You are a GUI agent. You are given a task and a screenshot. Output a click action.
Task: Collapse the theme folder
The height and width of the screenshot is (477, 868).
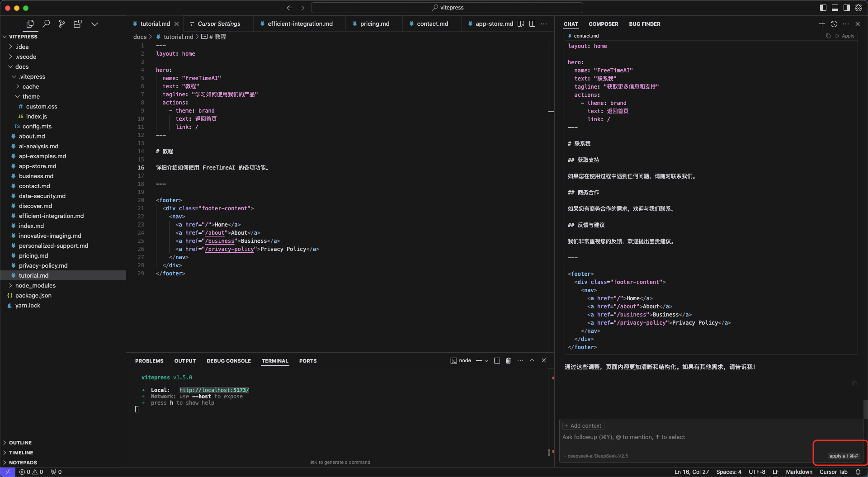31,96
